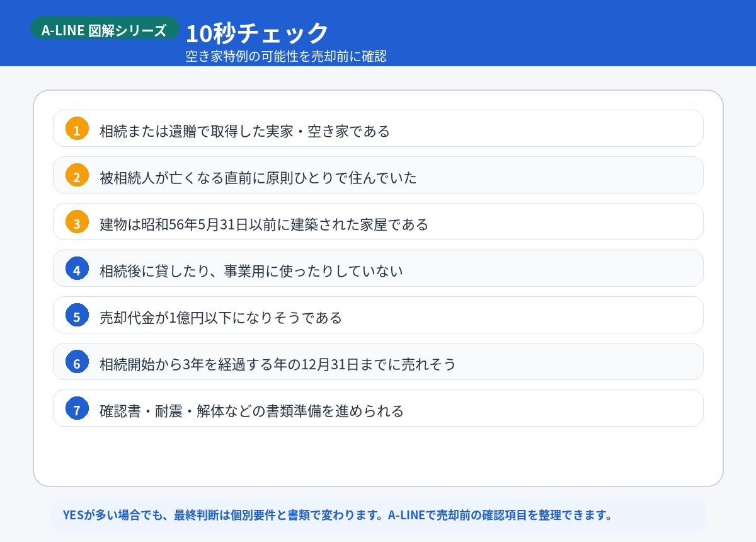Viewport: 756px width, 542px height.
Task: Click the orange number 2 circle
Action: point(77,175)
